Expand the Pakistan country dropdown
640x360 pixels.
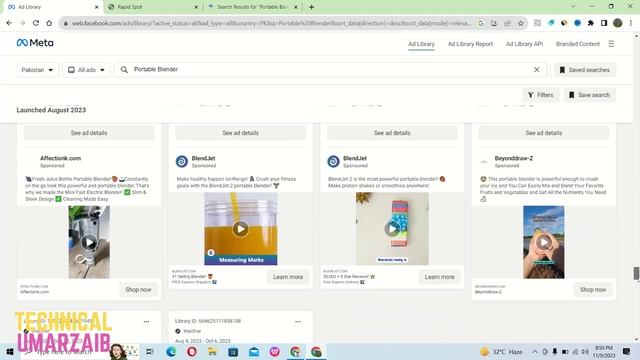(x=37, y=70)
